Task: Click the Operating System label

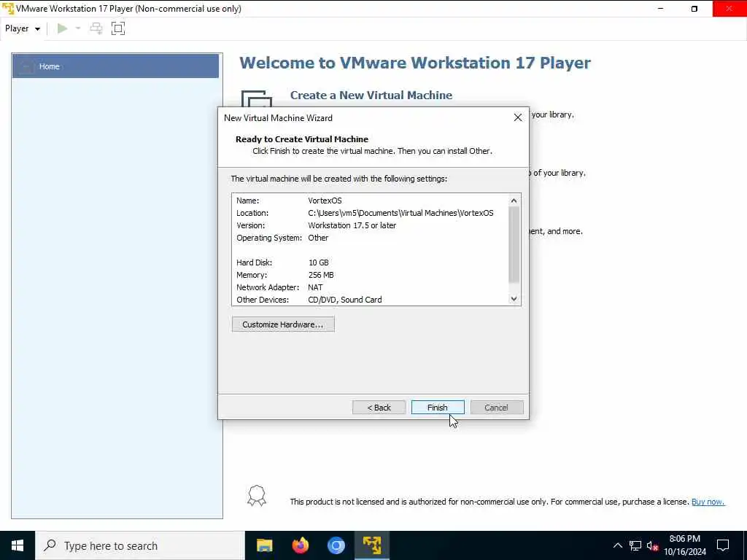Action: [269, 238]
